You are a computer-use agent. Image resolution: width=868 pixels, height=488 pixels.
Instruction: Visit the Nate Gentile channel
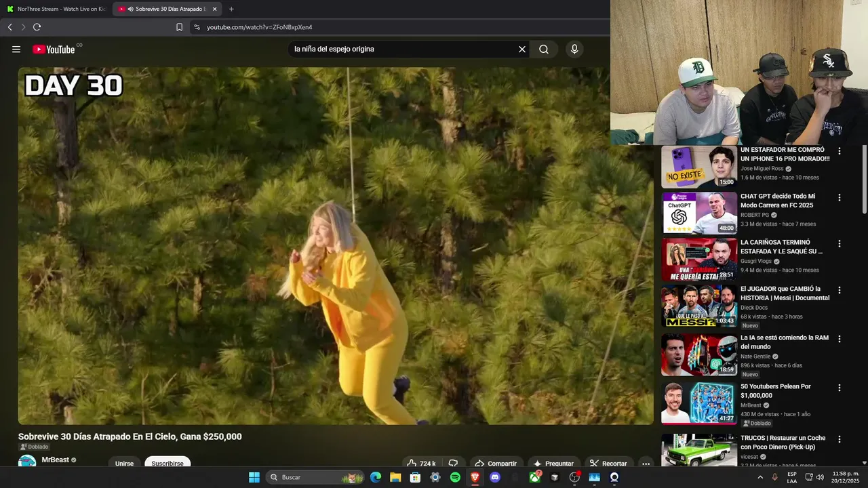tap(755, 357)
